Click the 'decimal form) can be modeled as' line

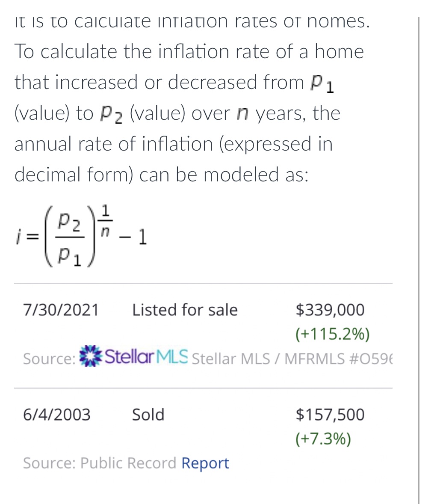(x=162, y=175)
